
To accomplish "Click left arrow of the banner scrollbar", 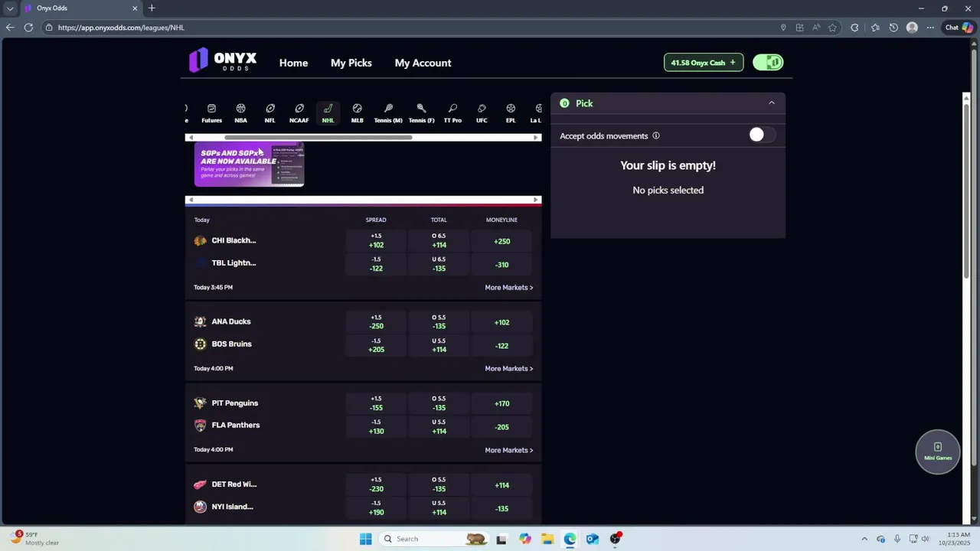I will 190,201.
